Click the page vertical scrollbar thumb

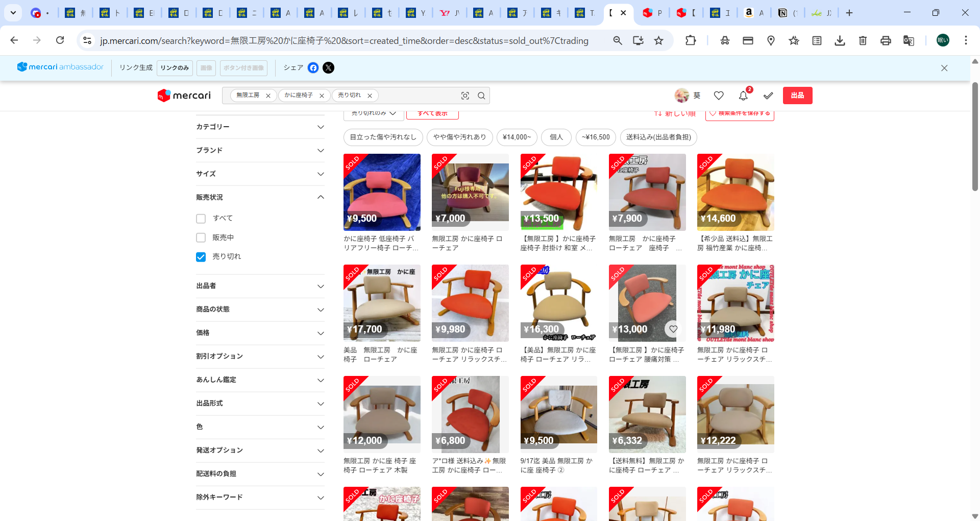click(x=975, y=136)
